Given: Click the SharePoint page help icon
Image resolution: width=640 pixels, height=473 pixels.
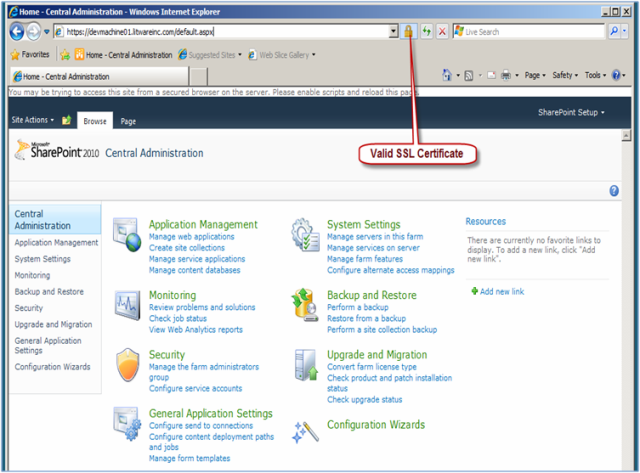Looking at the screenshot, I should (614, 191).
